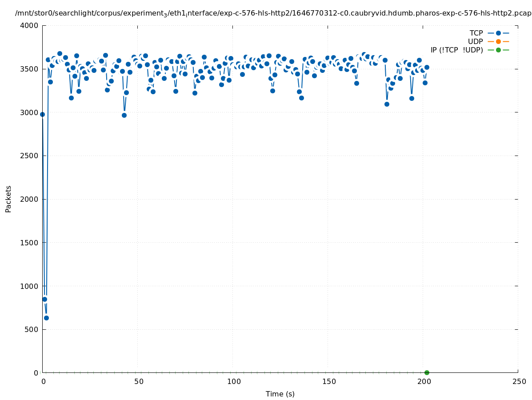Click the "Time (s)" x-axis label
The width and height of the screenshot is (532, 400).
(280, 394)
